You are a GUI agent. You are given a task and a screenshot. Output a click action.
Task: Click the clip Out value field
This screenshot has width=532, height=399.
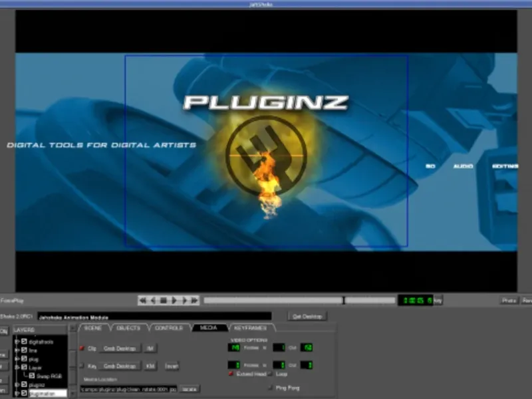click(x=307, y=347)
